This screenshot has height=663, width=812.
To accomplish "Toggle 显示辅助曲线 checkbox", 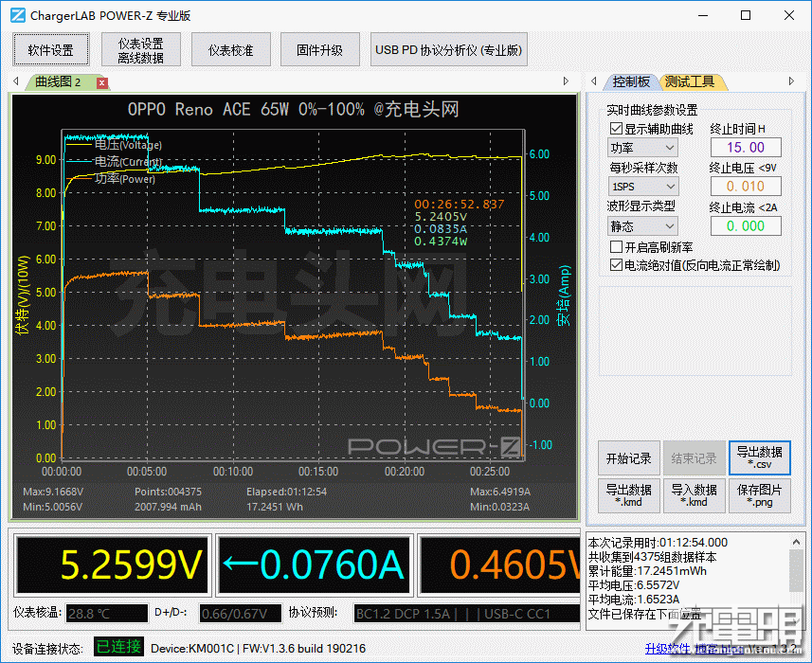I will click(x=616, y=129).
